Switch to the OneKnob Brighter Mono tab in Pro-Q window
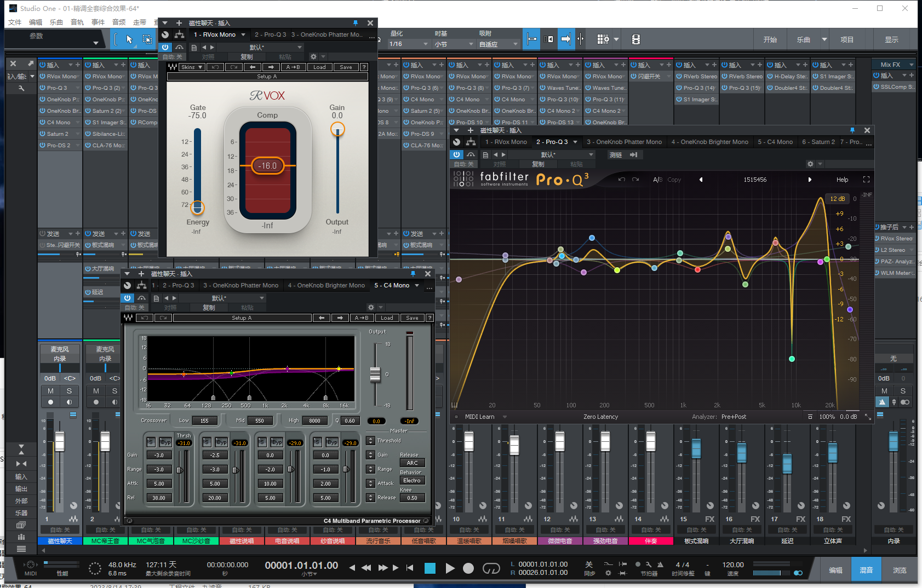This screenshot has height=588, width=922. tap(709, 142)
